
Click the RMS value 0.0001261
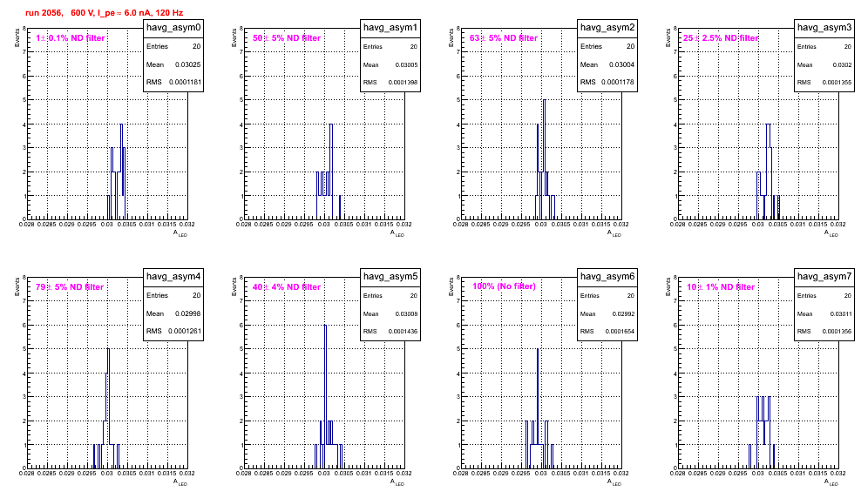point(185,331)
